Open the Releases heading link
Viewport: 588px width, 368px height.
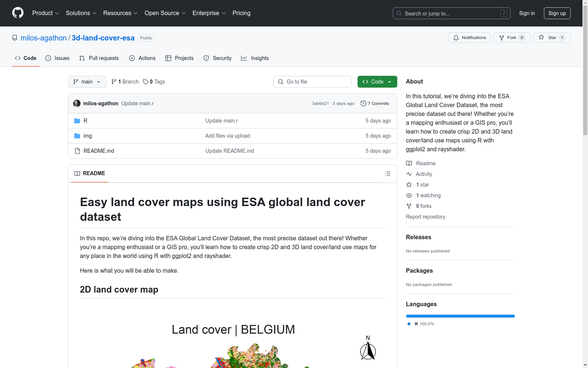point(419,237)
